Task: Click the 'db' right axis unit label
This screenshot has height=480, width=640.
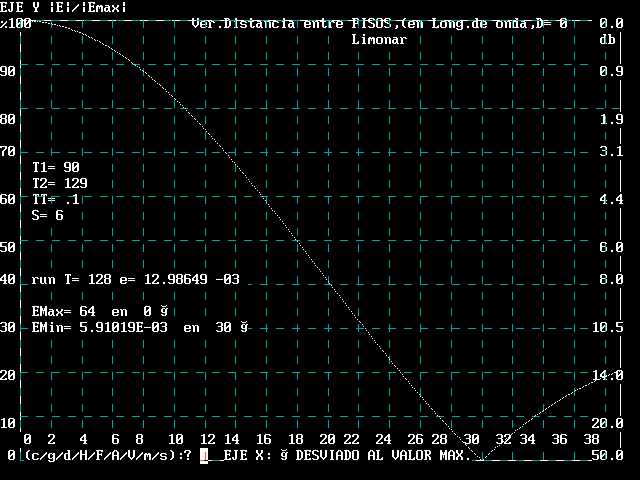Action: pos(606,40)
